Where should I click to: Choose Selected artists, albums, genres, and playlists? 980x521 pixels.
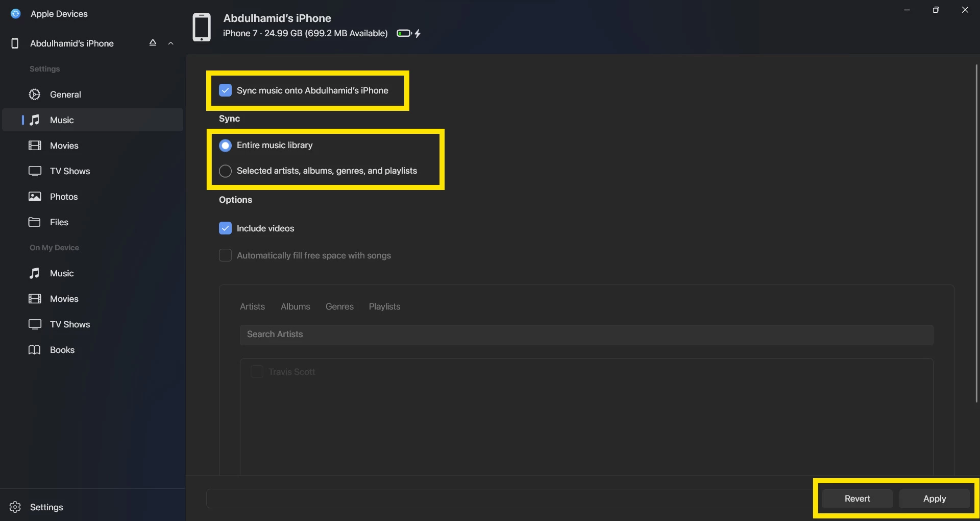225,171
